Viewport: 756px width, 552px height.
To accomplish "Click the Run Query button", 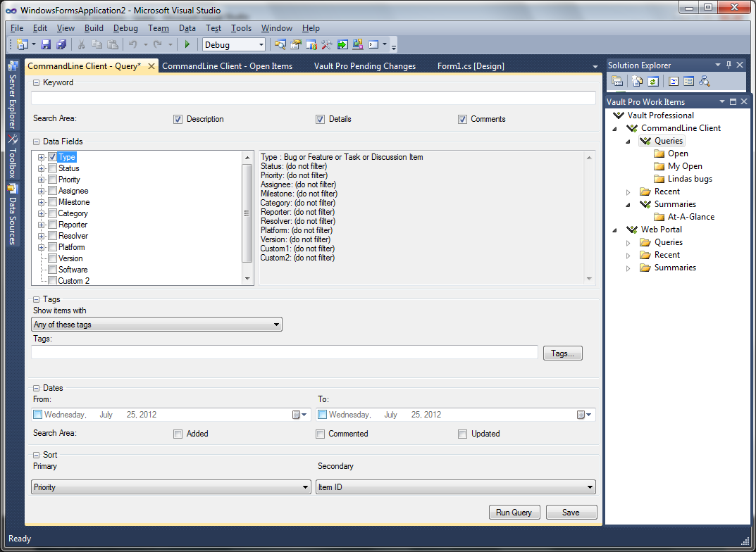I will coord(514,513).
